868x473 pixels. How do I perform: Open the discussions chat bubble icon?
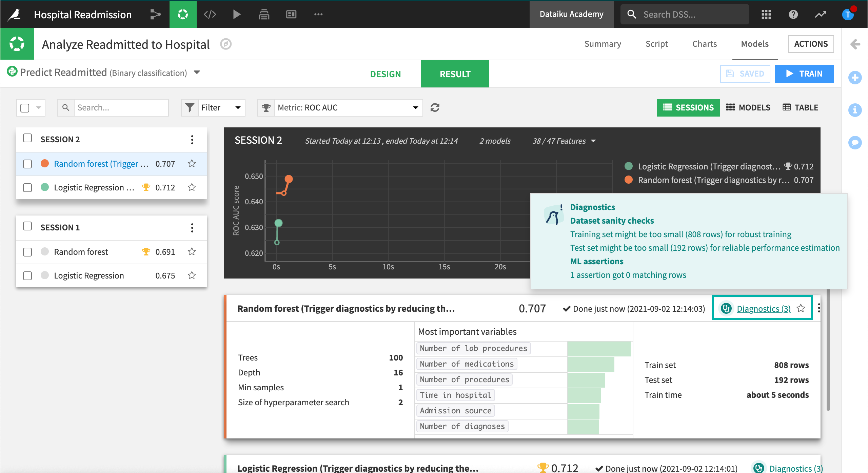[855, 142]
